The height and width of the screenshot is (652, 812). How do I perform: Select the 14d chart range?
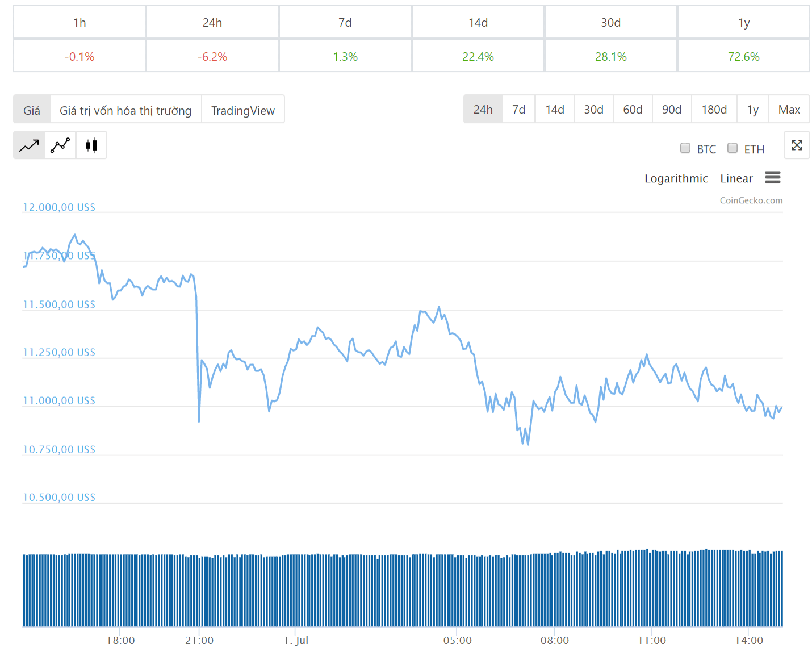coord(555,109)
